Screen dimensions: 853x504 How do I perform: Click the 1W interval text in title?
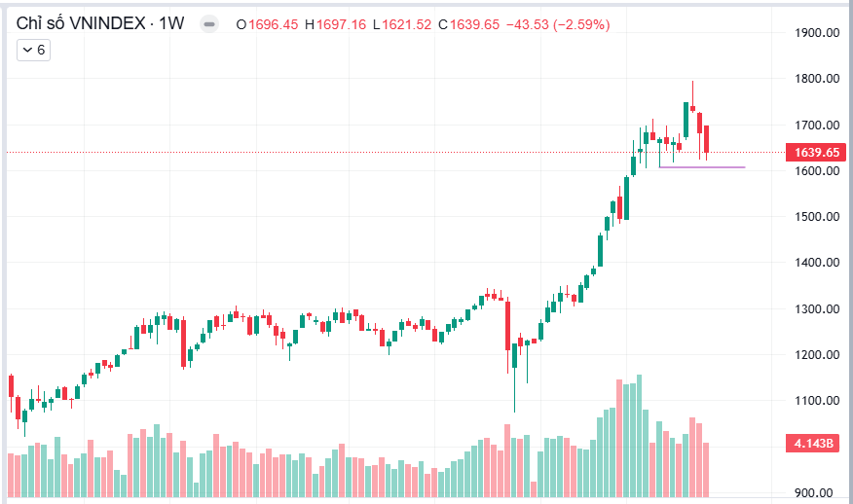coord(171,23)
